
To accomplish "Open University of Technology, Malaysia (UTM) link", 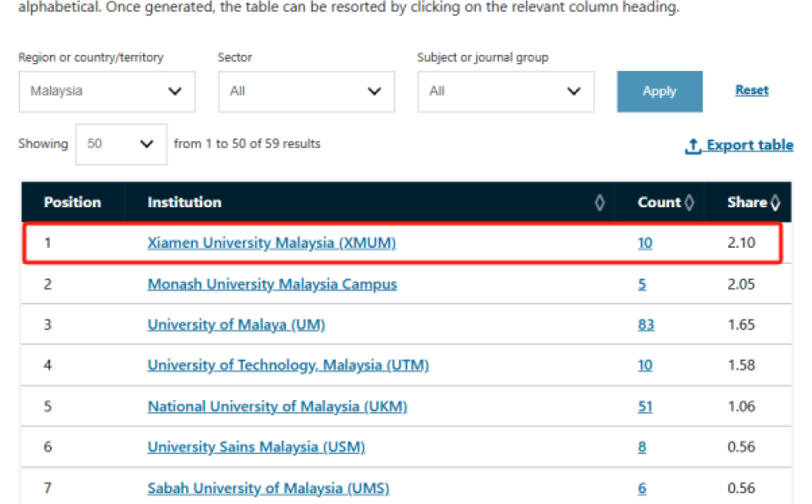I will click(288, 365).
